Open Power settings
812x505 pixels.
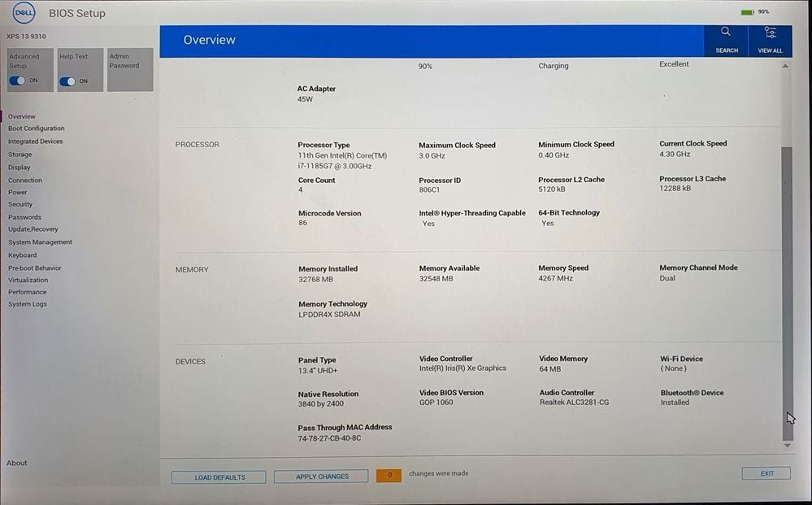(x=18, y=192)
